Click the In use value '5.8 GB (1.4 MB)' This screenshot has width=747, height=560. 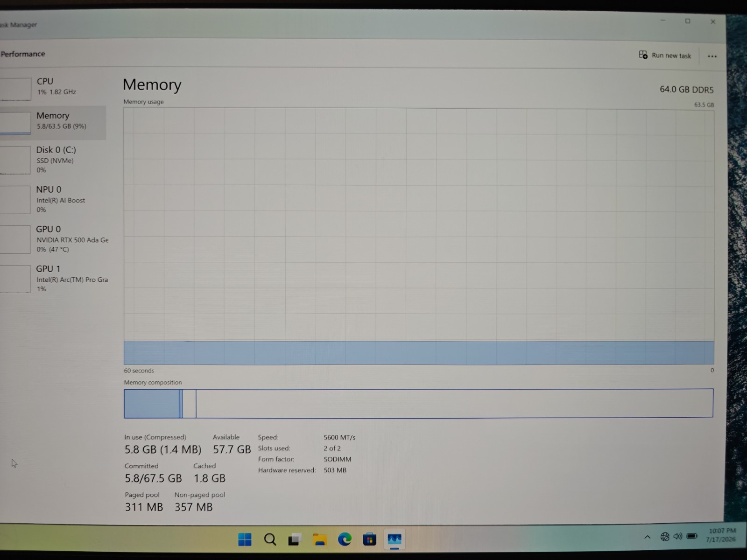coord(163,449)
